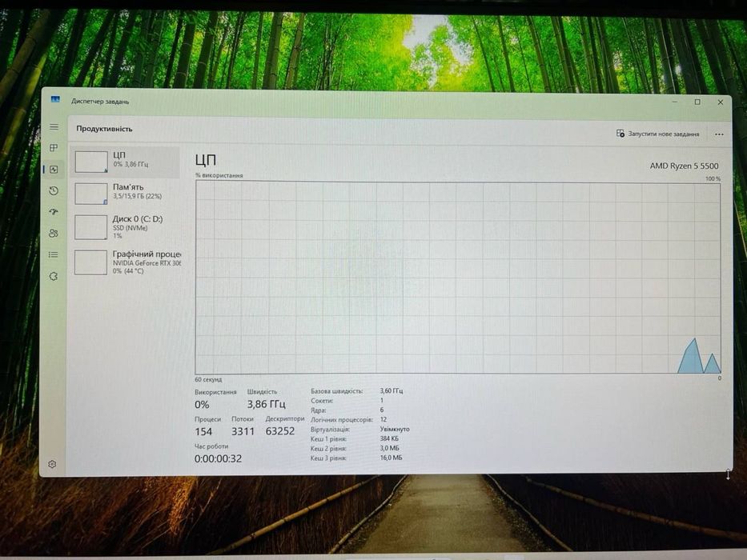Select Графічний процесор NVIDIA item
This screenshot has height=560, width=747.
click(x=127, y=262)
